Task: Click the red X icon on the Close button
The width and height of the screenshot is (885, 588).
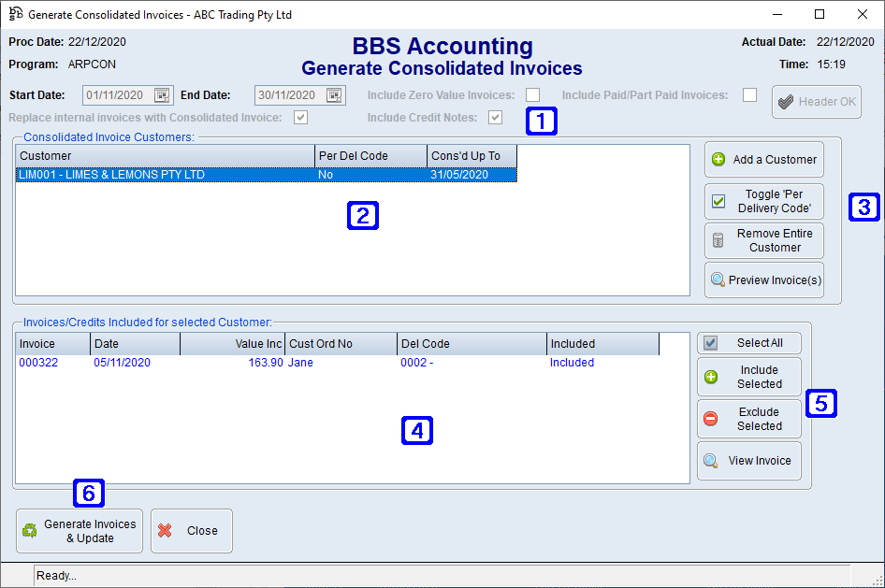Action: 165,530
